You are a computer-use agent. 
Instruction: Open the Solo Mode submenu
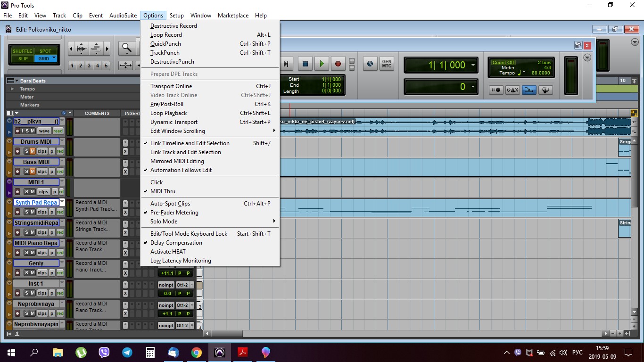tap(210, 222)
